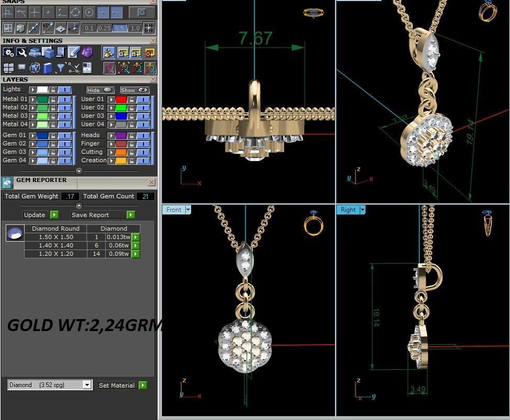Click the printer icon in Info & Settings
The height and width of the screenshot is (420, 510).
coord(35,52)
